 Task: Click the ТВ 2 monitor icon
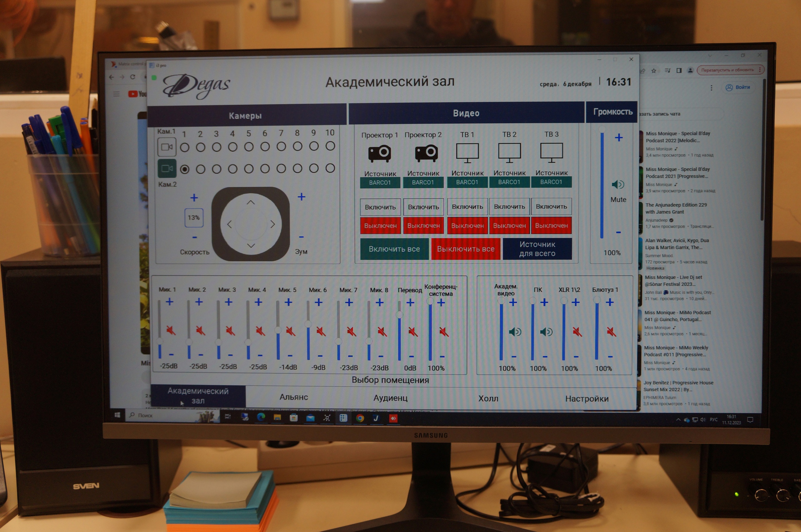pyautogui.click(x=509, y=152)
